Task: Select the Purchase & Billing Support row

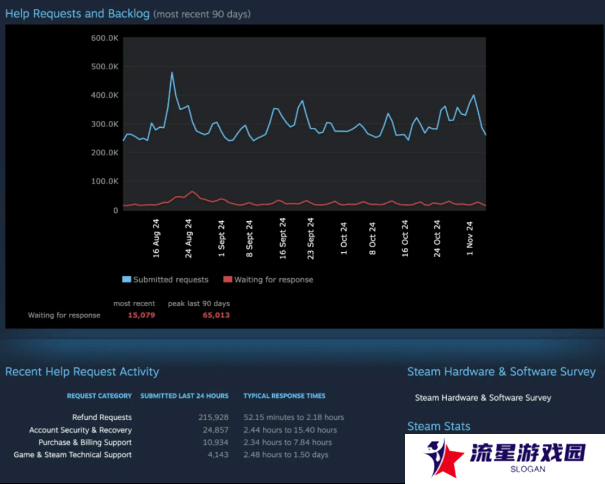Action: tap(85, 442)
